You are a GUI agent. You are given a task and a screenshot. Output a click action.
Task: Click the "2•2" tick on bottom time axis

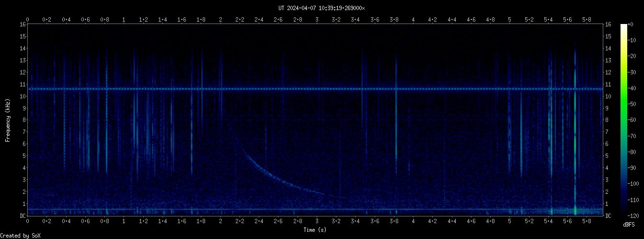pos(240,221)
